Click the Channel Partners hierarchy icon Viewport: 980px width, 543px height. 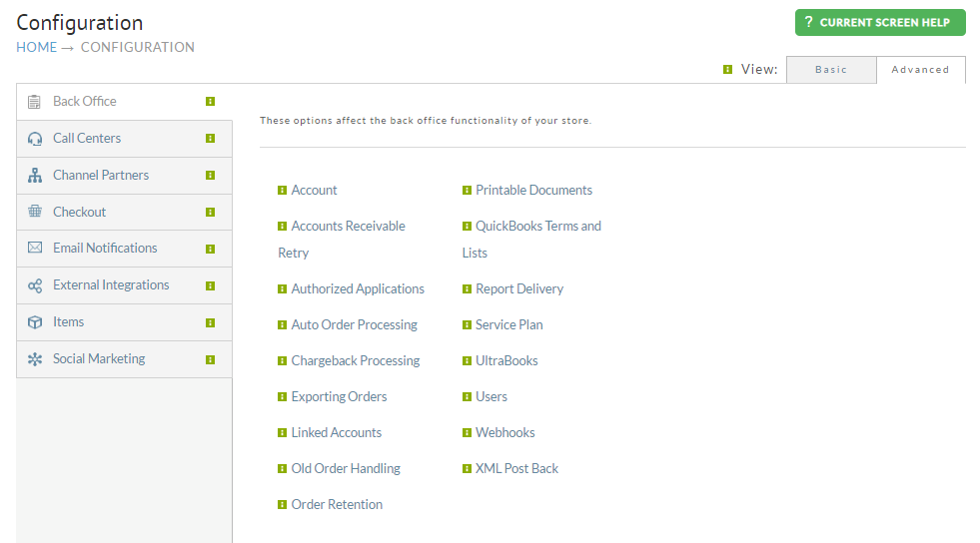[x=35, y=176]
